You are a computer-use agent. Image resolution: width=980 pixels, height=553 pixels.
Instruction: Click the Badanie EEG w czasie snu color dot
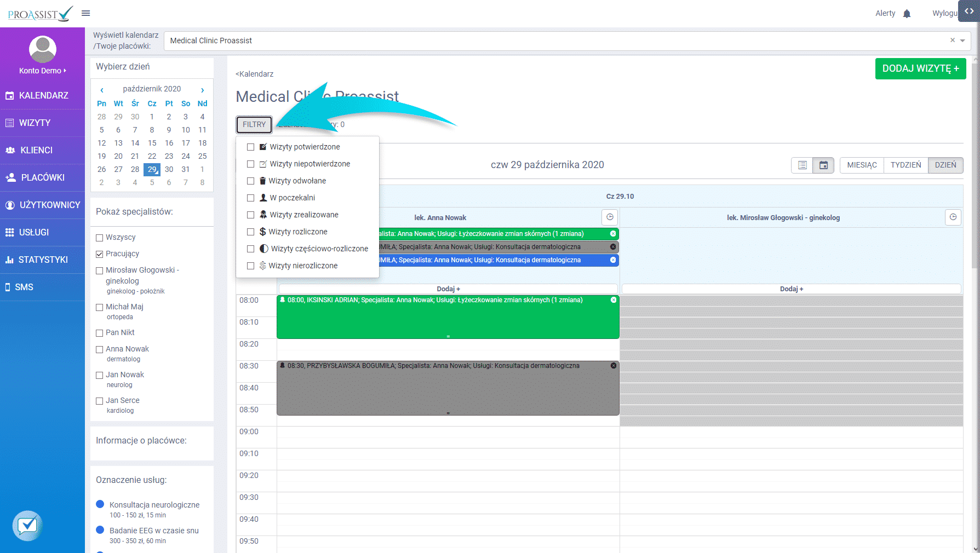click(100, 530)
